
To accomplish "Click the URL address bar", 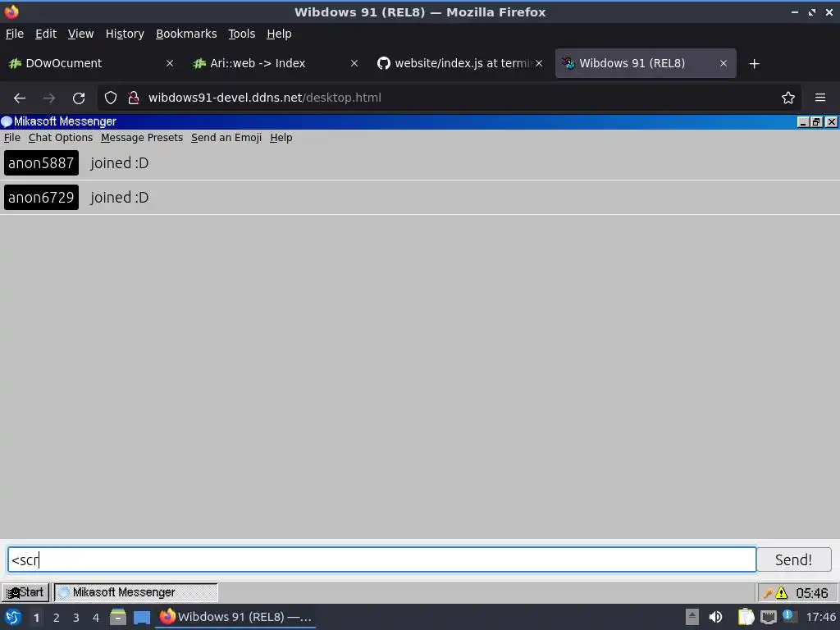I will (x=450, y=98).
